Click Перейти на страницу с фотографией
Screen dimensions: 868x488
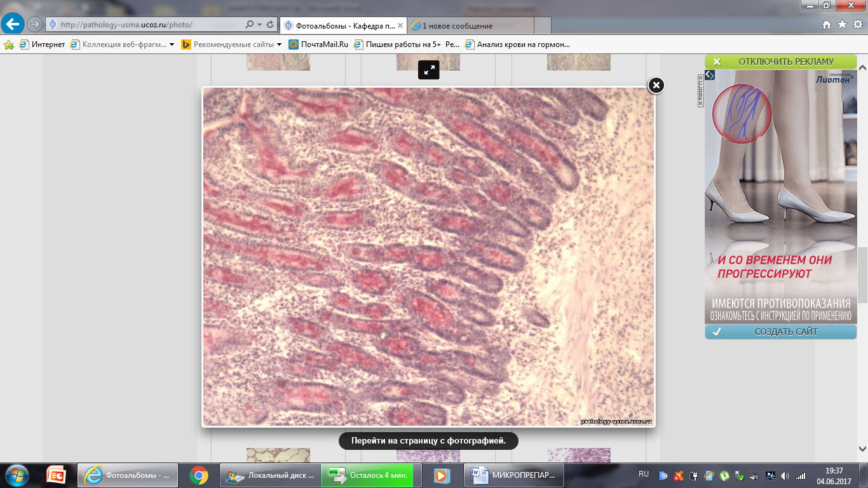428,440
